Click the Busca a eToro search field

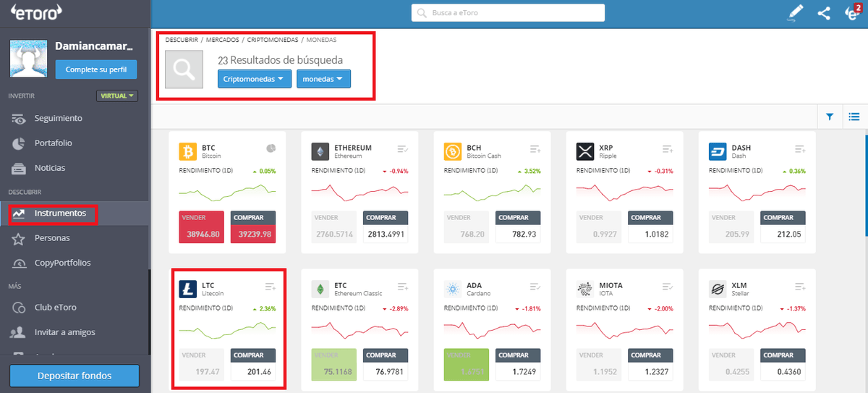coord(507,13)
